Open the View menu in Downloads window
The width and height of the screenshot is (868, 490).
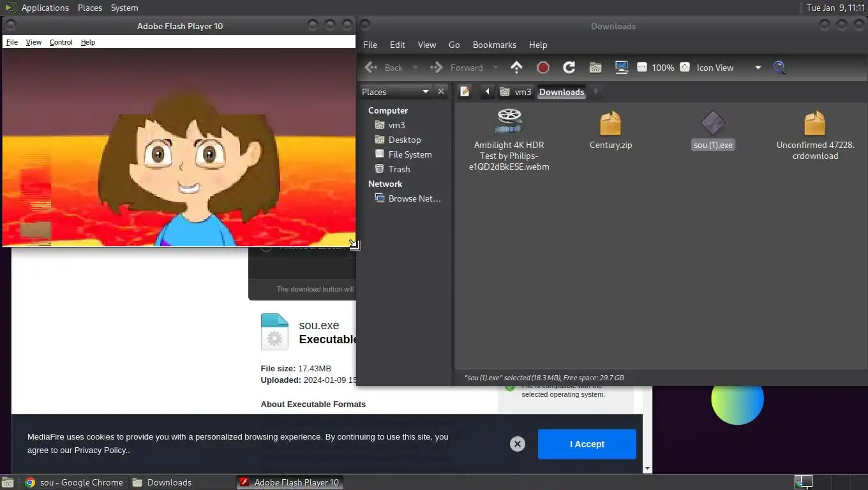pos(427,45)
